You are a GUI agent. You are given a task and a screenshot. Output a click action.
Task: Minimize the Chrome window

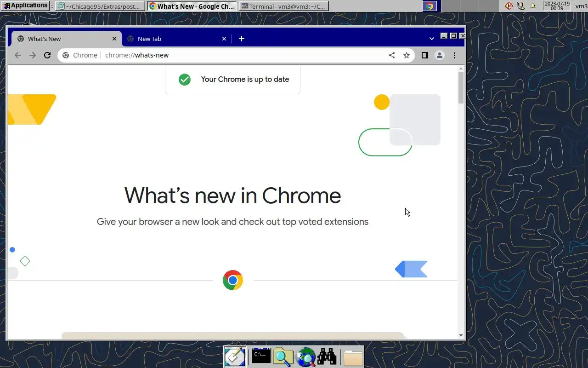pyautogui.click(x=444, y=36)
